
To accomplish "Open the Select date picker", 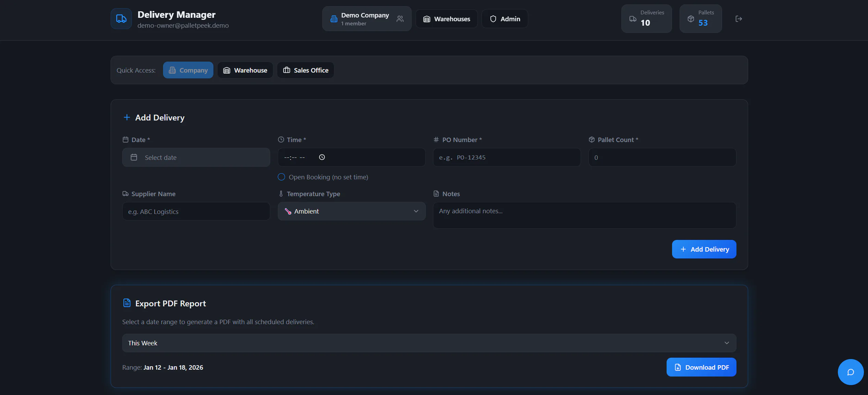I will pyautogui.click(x=196, y=157).
